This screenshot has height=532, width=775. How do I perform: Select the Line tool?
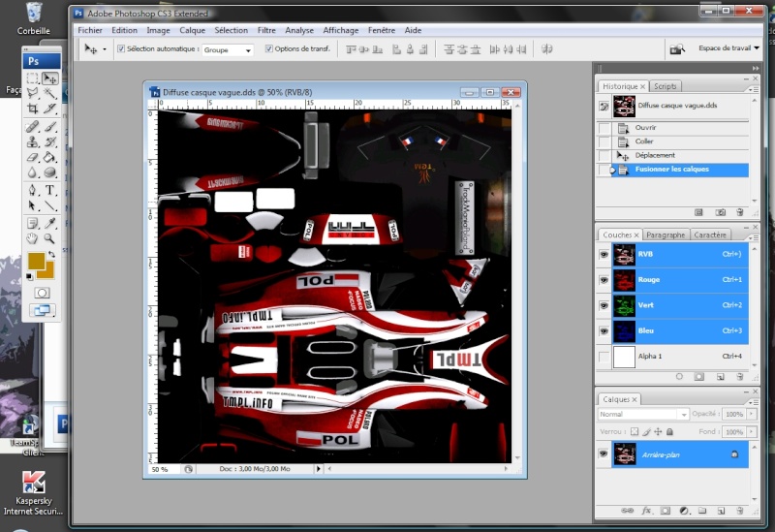50,205
